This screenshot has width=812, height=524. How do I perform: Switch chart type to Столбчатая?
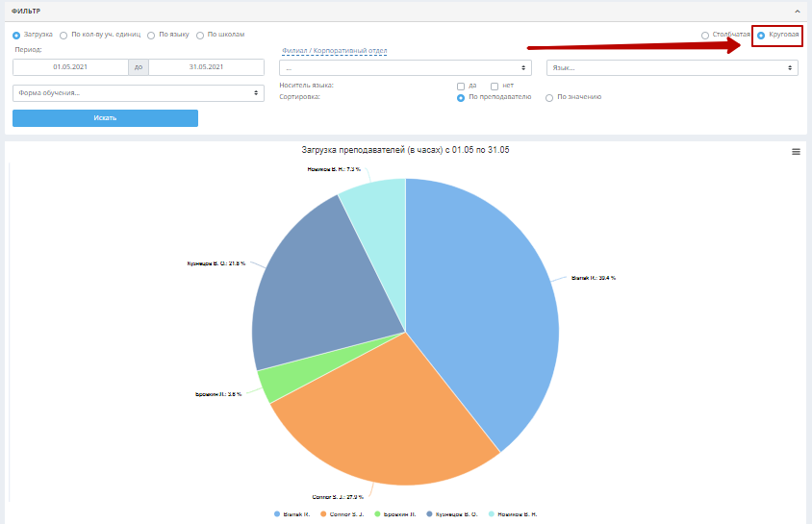pos(705,36)
